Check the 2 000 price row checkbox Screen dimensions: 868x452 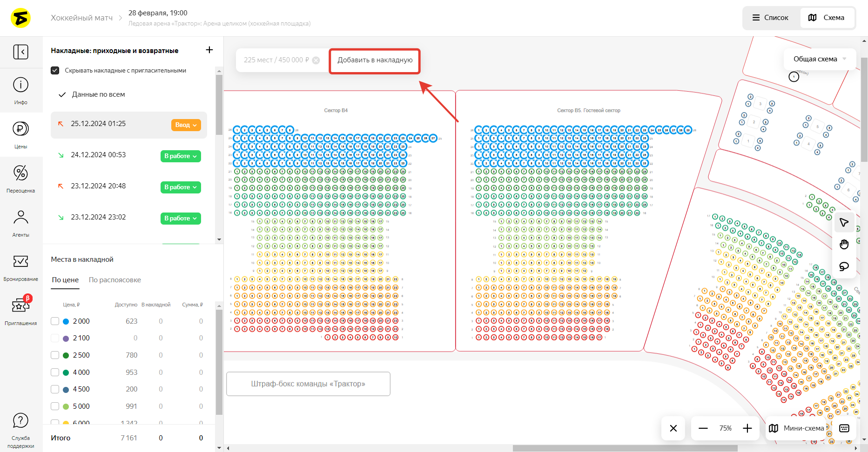pos(55,321)
